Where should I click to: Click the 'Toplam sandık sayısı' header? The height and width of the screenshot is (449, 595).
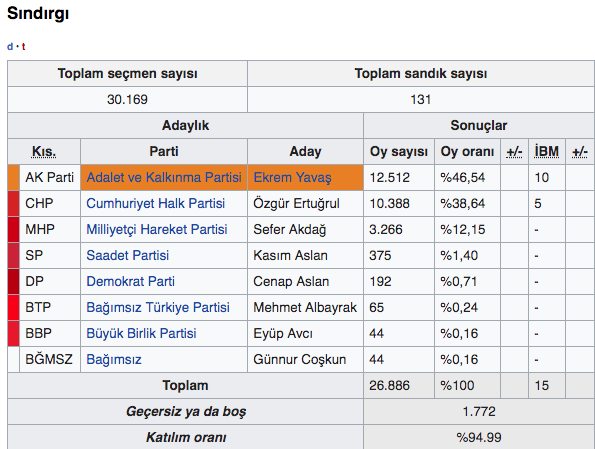click(421, 74)
